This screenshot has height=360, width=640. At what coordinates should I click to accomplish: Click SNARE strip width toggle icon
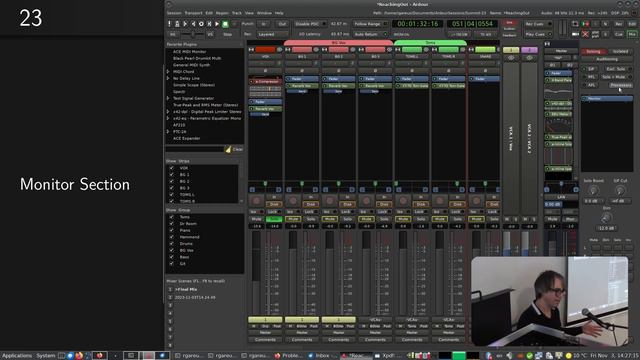tap(471, 50)
